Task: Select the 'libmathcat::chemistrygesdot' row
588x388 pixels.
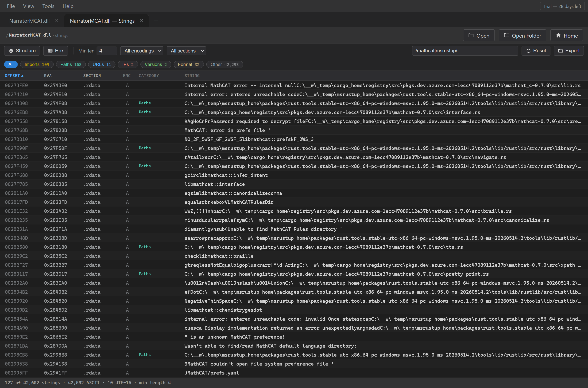Action: pyautogui.click(x=294, y=310)
